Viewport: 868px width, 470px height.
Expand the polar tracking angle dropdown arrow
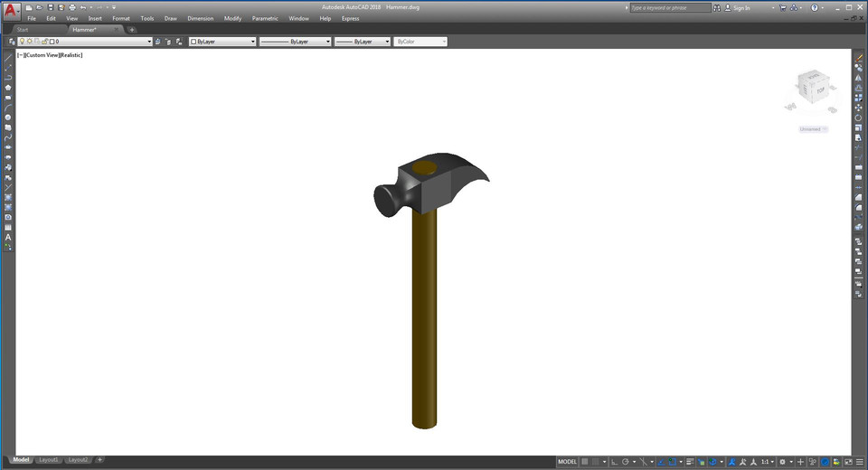634,462
